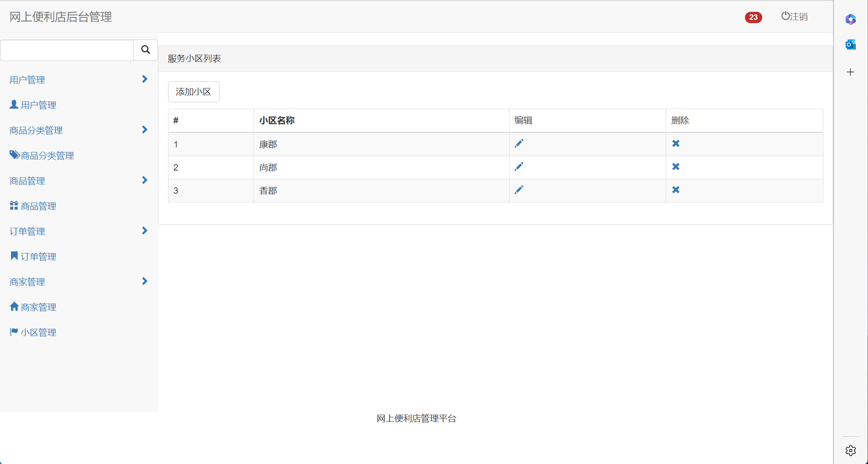Click the red 23 notification badge
868x464 pixels.
point(753,17)
